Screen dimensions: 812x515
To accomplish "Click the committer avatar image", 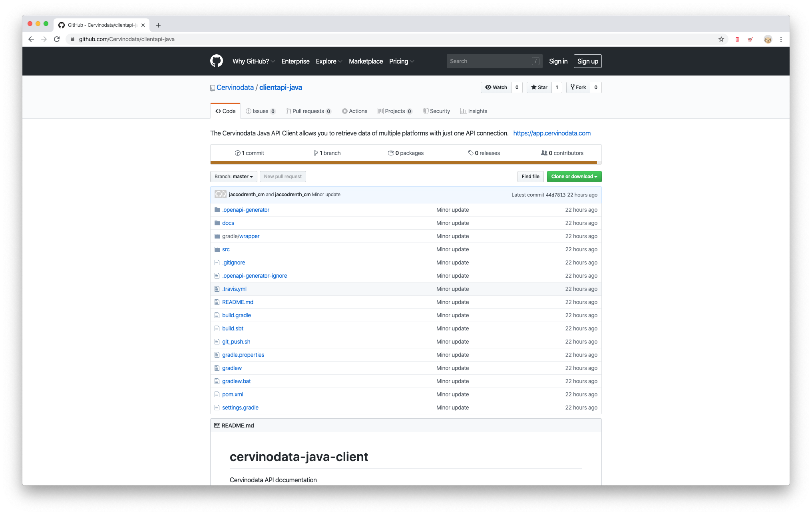I will [x=221, y=195].
